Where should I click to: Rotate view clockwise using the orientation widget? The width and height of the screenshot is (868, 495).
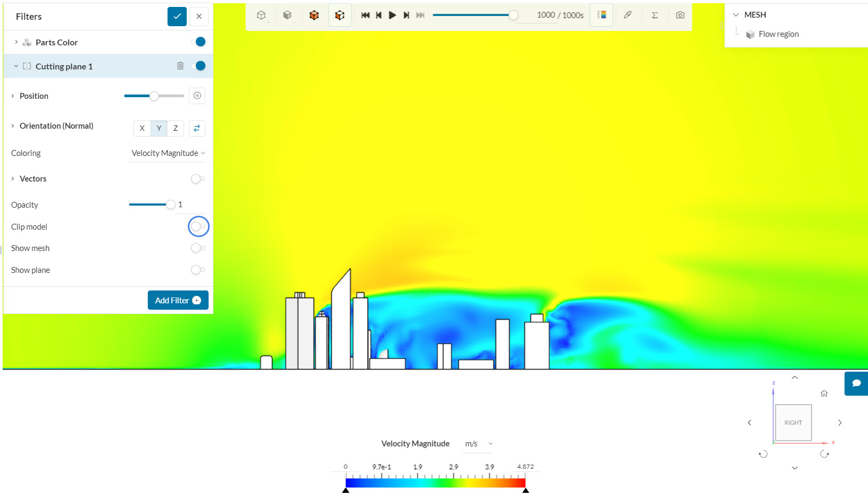click(824, 454)
